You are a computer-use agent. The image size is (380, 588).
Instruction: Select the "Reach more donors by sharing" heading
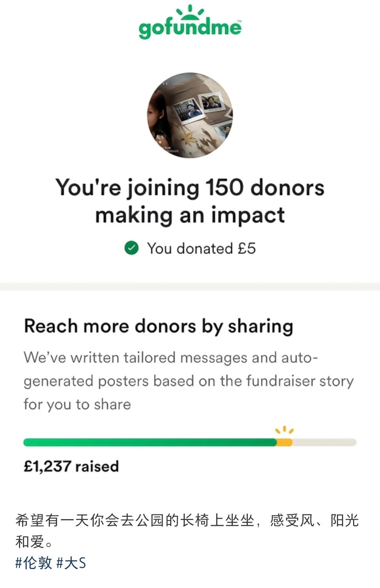[x=159, y=327]
